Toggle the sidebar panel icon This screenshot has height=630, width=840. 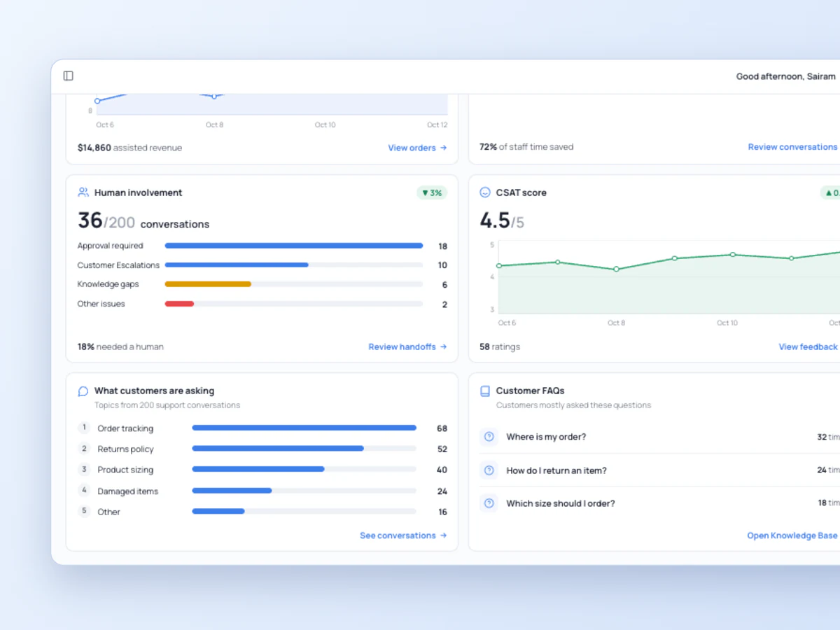pyautogui.click(x=68, y=76)
